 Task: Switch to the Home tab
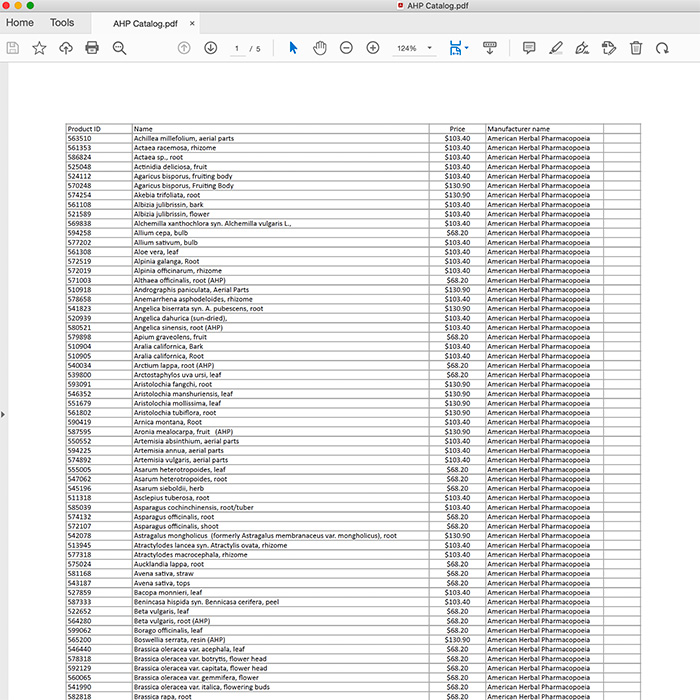coord(20,23)
